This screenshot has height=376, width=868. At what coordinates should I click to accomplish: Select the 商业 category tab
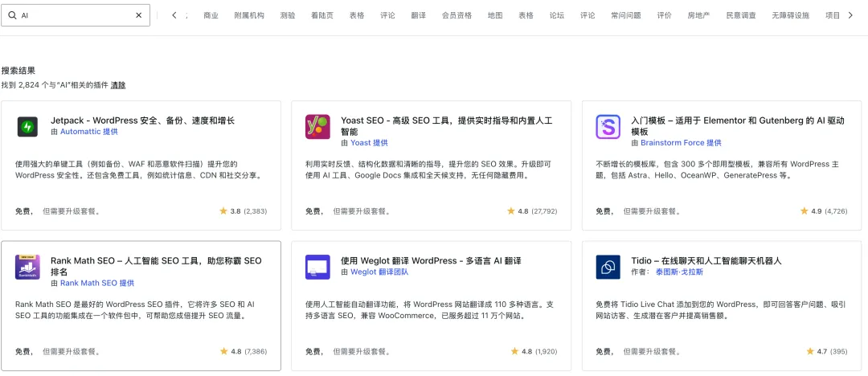pyautogui.click(x=211, y=15)
